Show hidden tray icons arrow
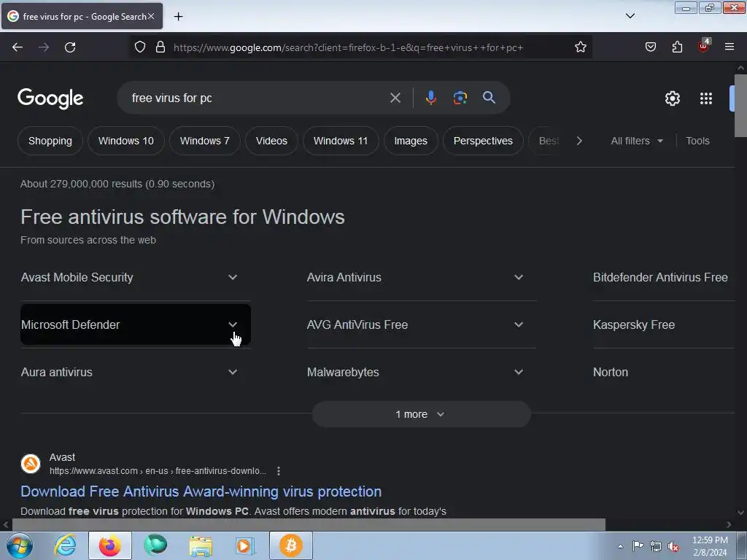Image resolution: width=747 pixels, height=560 pixels. pos(620,546)
